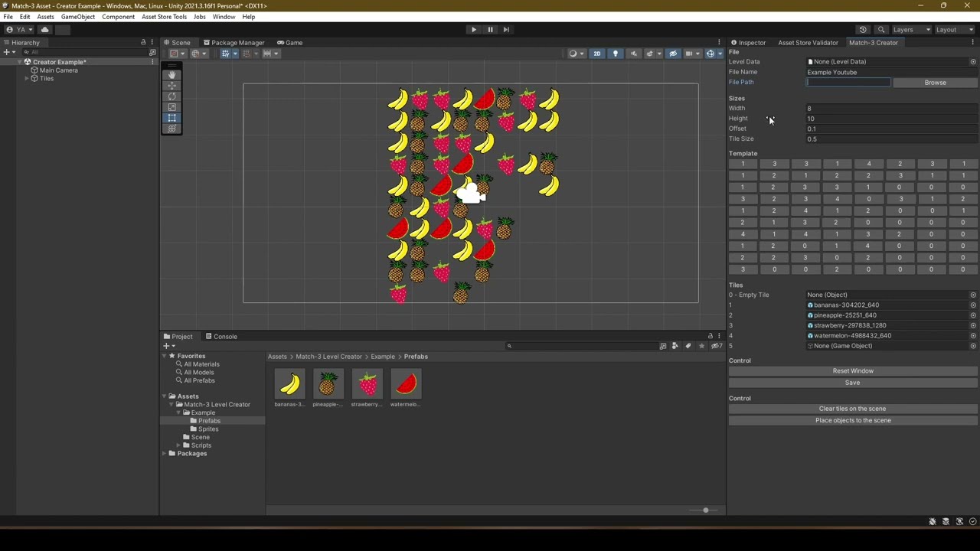Toggle the lock icon above the Console panel
Image resolution: width=980 pixels, height=551 pixels.
[710, 336]
